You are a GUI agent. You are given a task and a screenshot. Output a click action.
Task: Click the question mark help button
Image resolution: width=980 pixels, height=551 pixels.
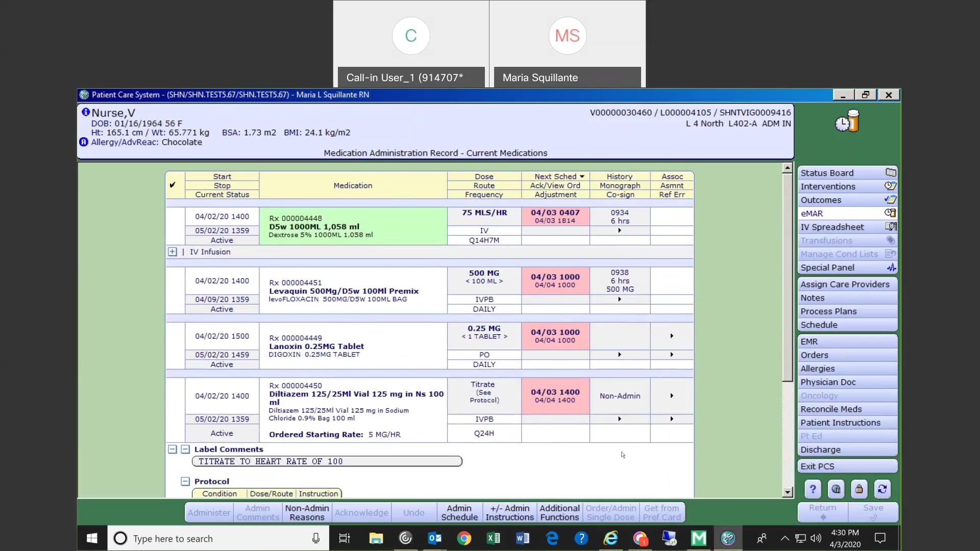pos(812,489)
